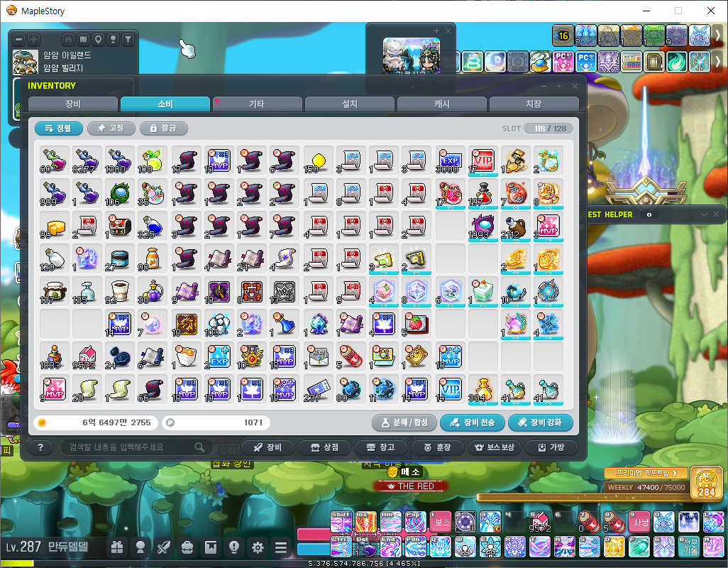The image size is (728, 568).
Task: Click the 정렬 sort button
Action: click(59, 129)
